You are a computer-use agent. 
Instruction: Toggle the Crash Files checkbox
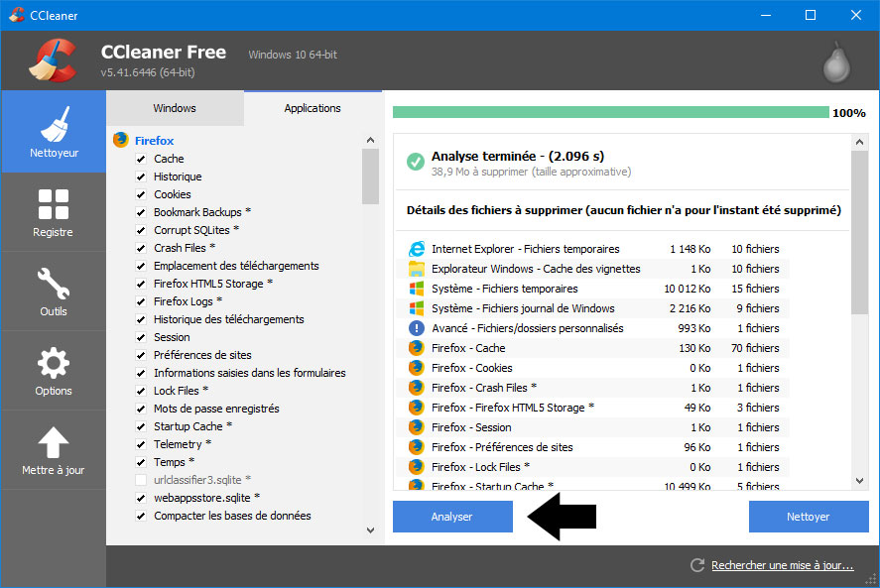[x=141, y=248]
